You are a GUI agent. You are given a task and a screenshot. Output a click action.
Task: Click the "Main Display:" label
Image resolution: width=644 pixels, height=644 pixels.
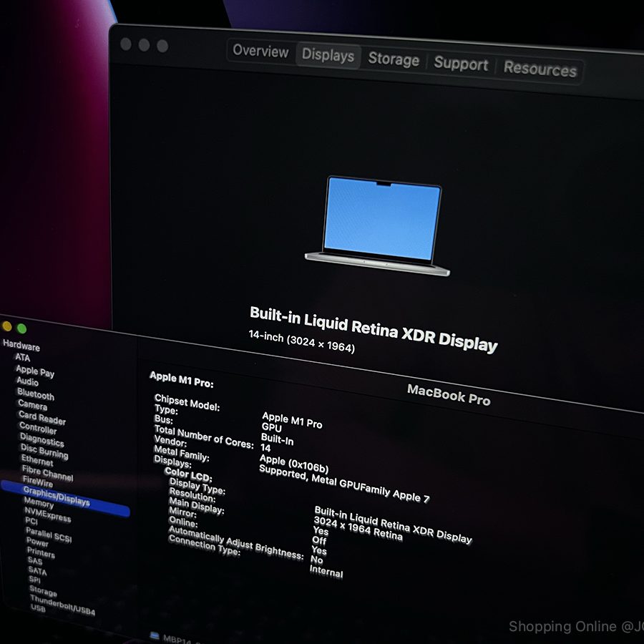pyautogui.click(x=196, y=506)
